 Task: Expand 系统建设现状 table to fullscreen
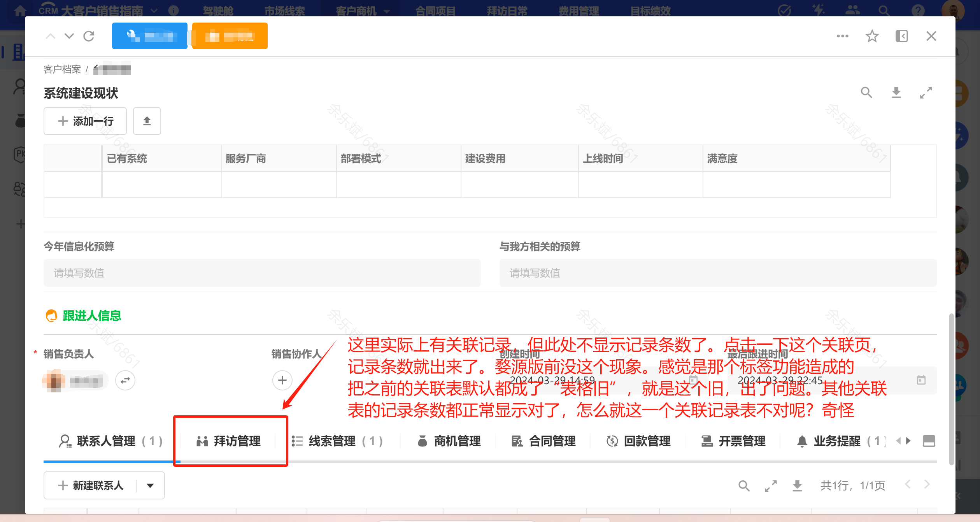pos(926,93)
